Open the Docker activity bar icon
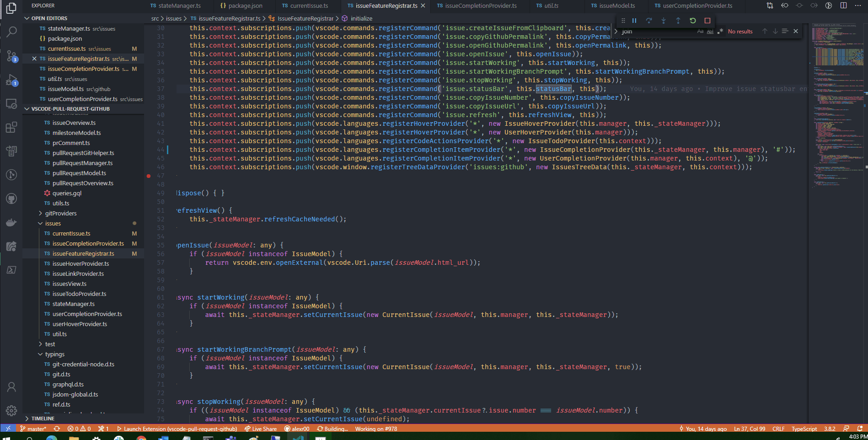This screenshot has width=868, height=440. coord(11,222)
